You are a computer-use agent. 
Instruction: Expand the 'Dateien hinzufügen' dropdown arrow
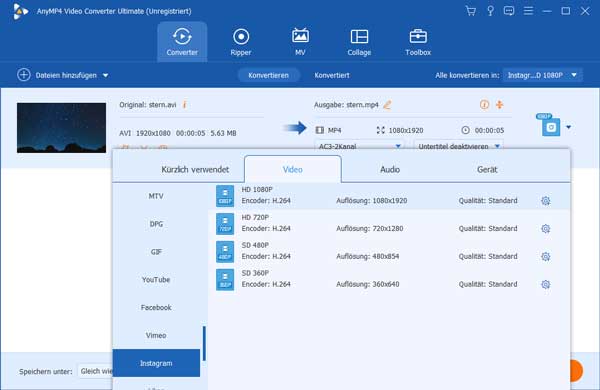point(105,76)
